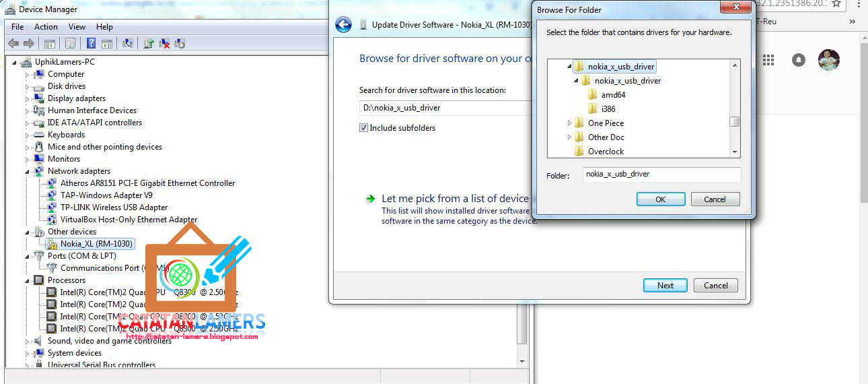Click the Back arrow in Device Manager toolbar

click(x=13, y=43)
